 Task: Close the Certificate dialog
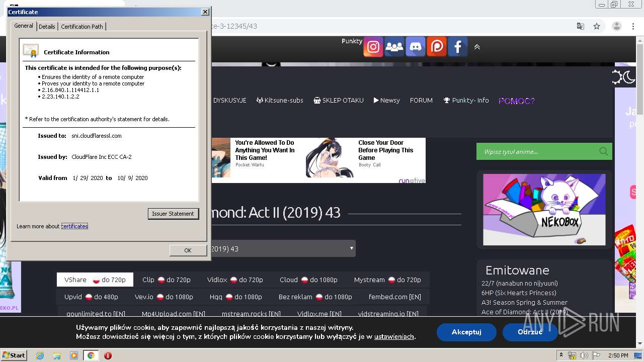point(205,12)
